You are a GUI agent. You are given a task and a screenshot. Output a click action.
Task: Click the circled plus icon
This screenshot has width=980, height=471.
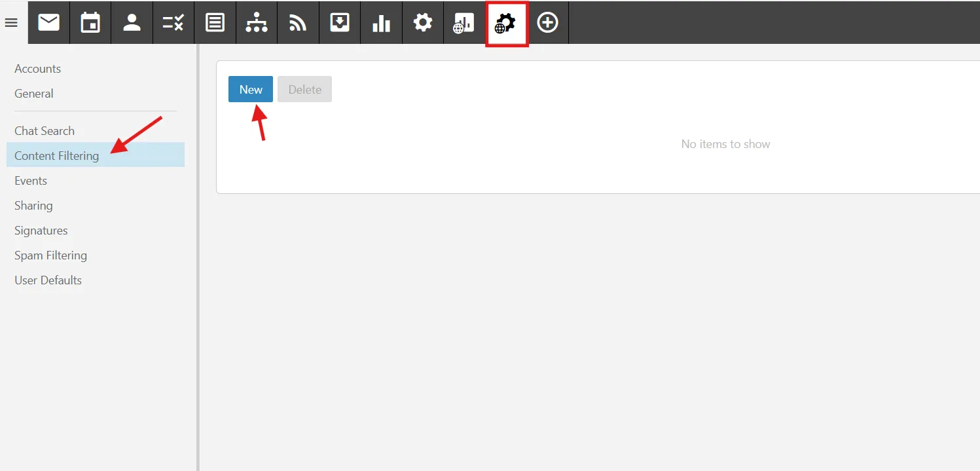coord(547,23)
